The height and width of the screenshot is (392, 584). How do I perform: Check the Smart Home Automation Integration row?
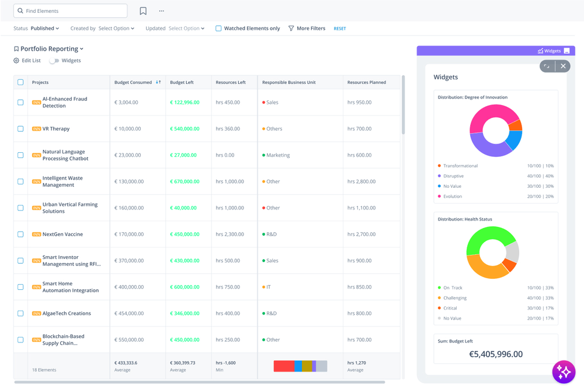pos(20,287)
